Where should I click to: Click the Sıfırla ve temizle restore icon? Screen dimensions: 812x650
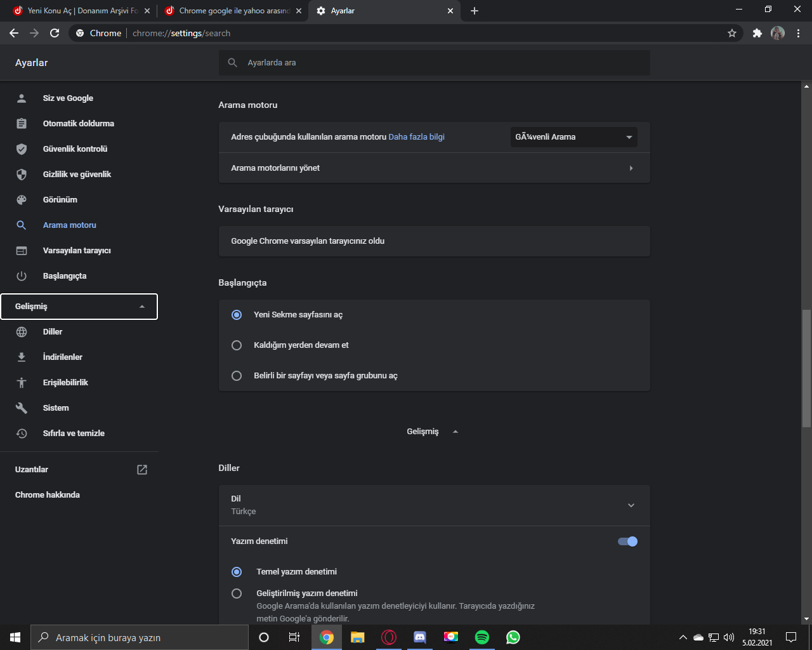22,434
